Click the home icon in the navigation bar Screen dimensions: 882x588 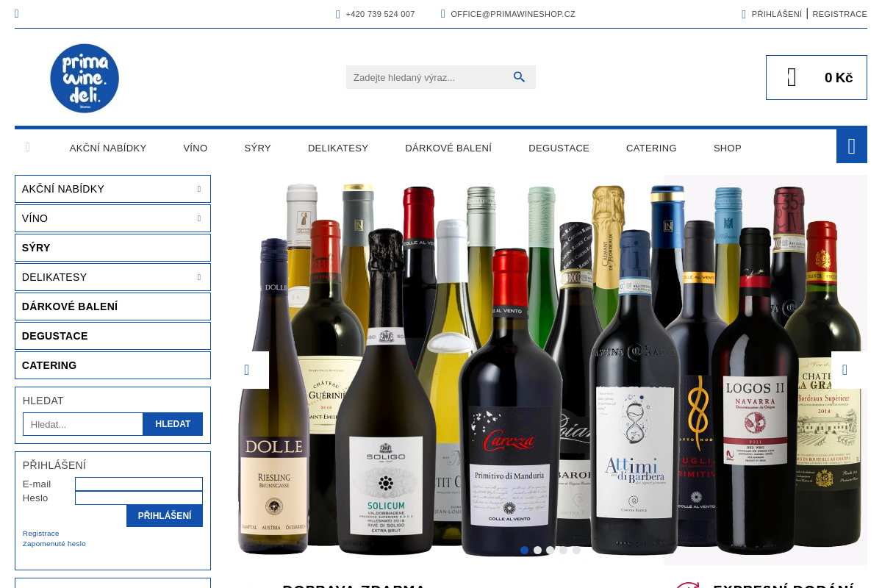28,147
